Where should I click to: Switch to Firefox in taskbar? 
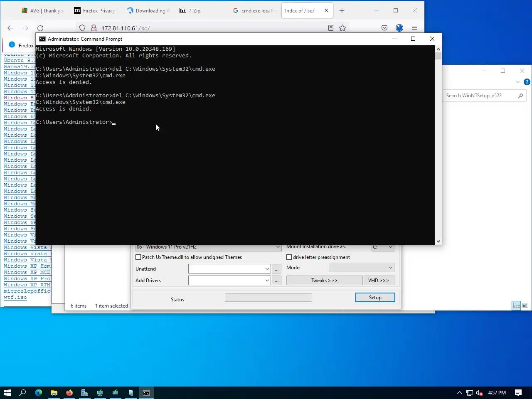tap(69, 393)
